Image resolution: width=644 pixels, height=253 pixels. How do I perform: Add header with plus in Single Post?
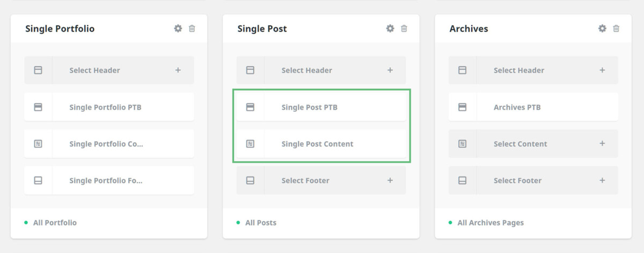pos(390,70)
